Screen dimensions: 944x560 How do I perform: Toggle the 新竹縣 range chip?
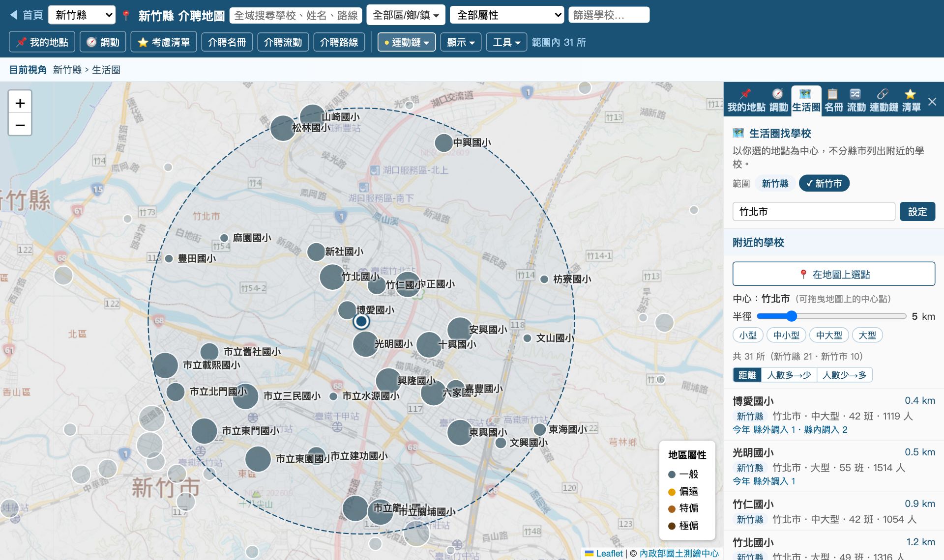(775, 184)
